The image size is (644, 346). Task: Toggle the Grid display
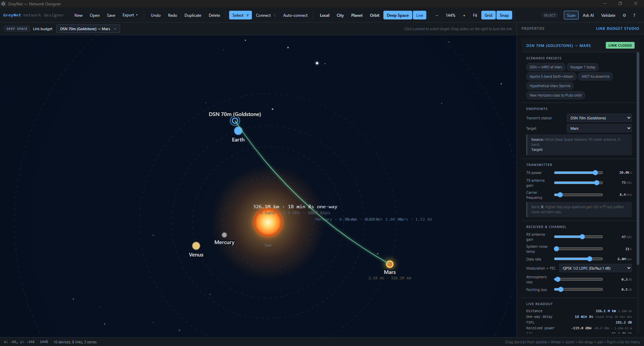coord(488,15)
